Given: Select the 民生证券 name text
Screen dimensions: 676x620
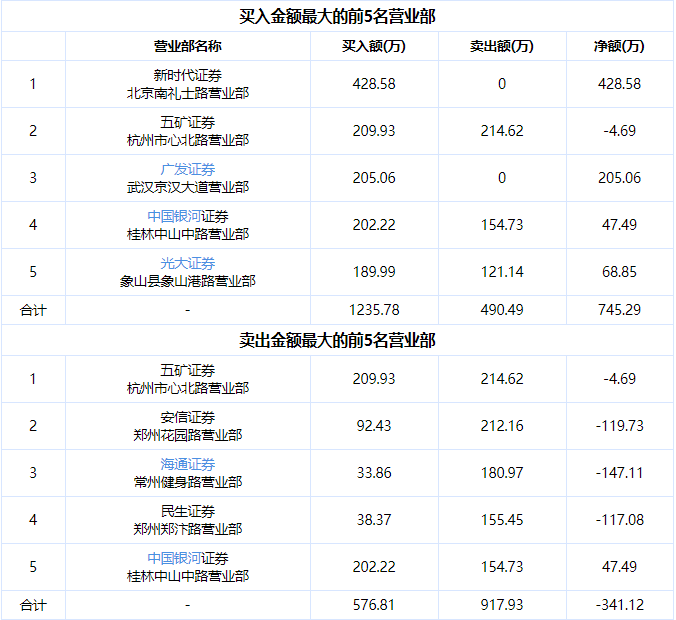Looking at the screenshot, I should pos(188,511).
